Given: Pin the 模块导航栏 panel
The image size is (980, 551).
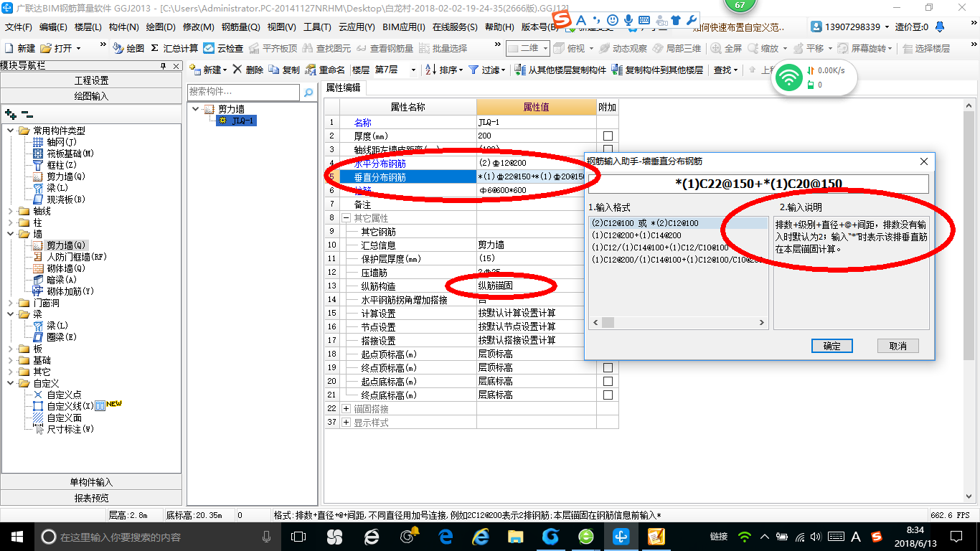Looking at the screenshot, I should click(163, 66).
